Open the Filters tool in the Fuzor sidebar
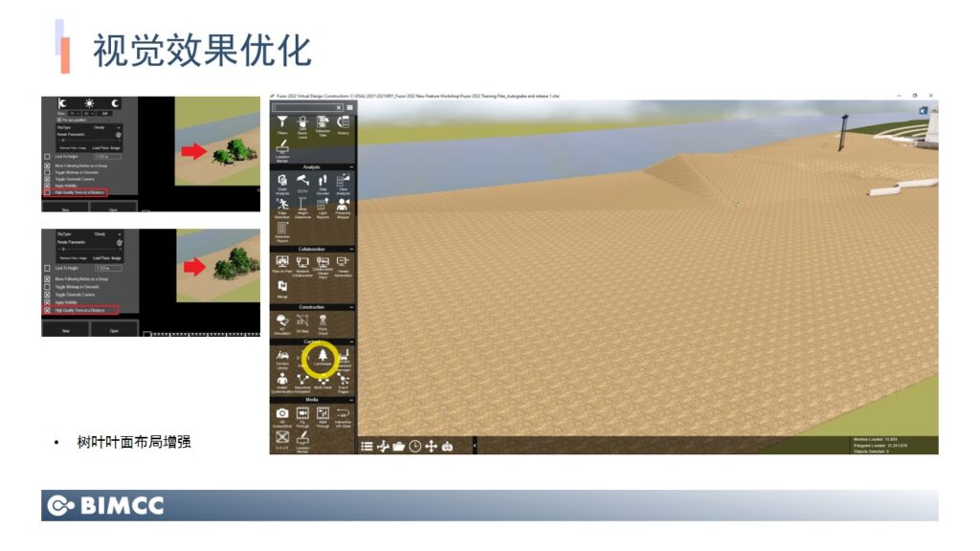The height and width of the screenshot is (551, 980). [x=282, y=123]
